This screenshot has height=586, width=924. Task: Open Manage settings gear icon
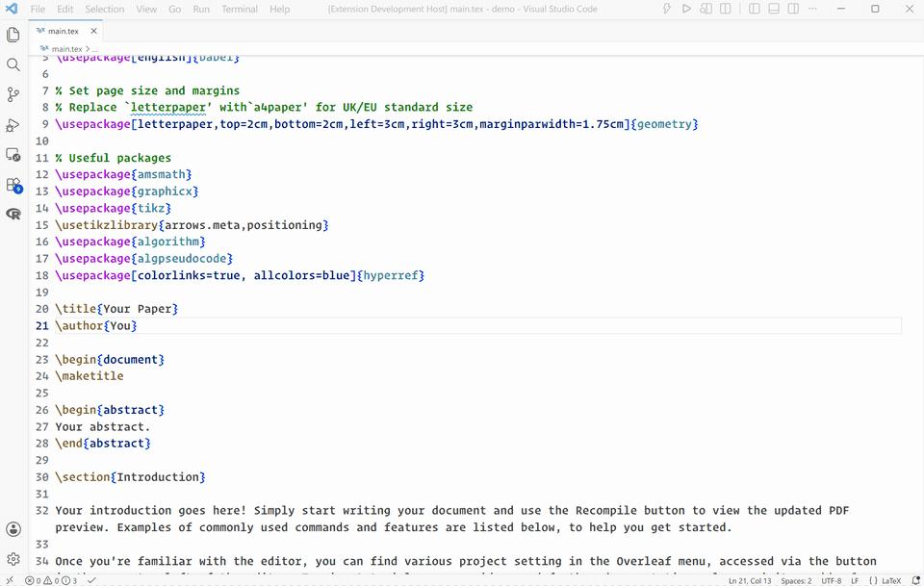pyautogui.click(x=13, y=559)
